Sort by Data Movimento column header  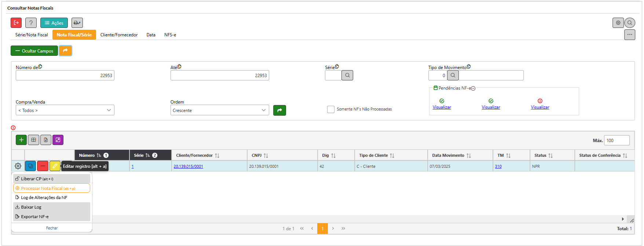(x=451, y=155)
